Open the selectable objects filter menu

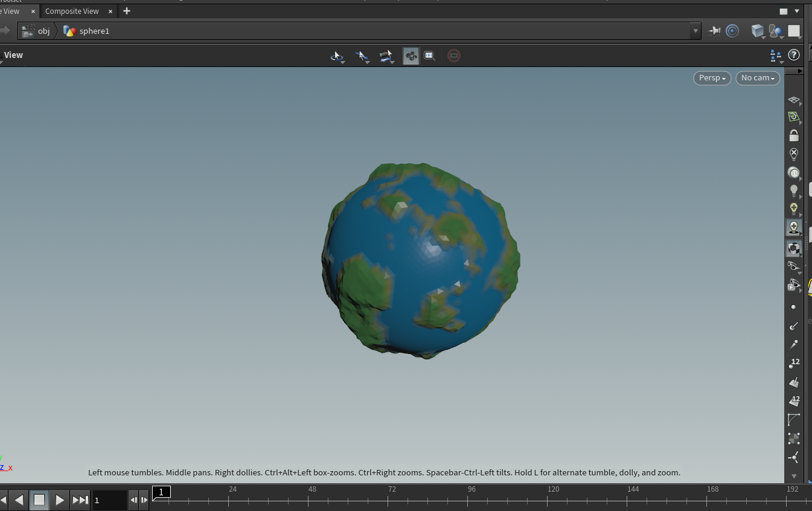pos(776,56)
